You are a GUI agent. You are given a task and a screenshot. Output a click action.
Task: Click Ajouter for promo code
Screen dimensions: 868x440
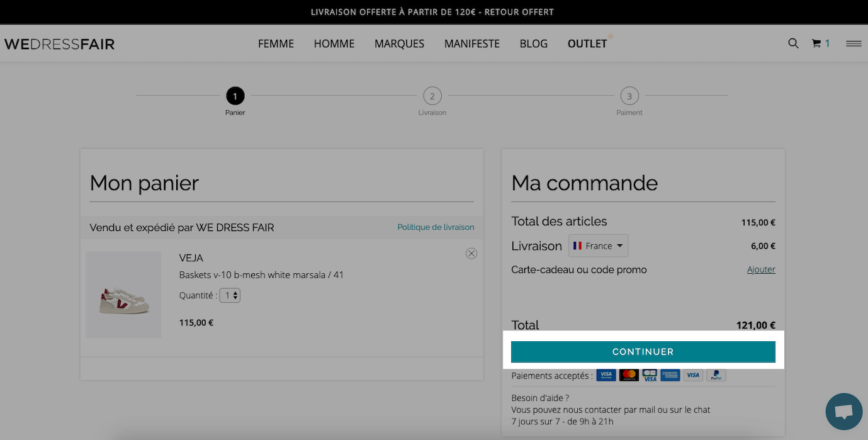coord(761,269)
